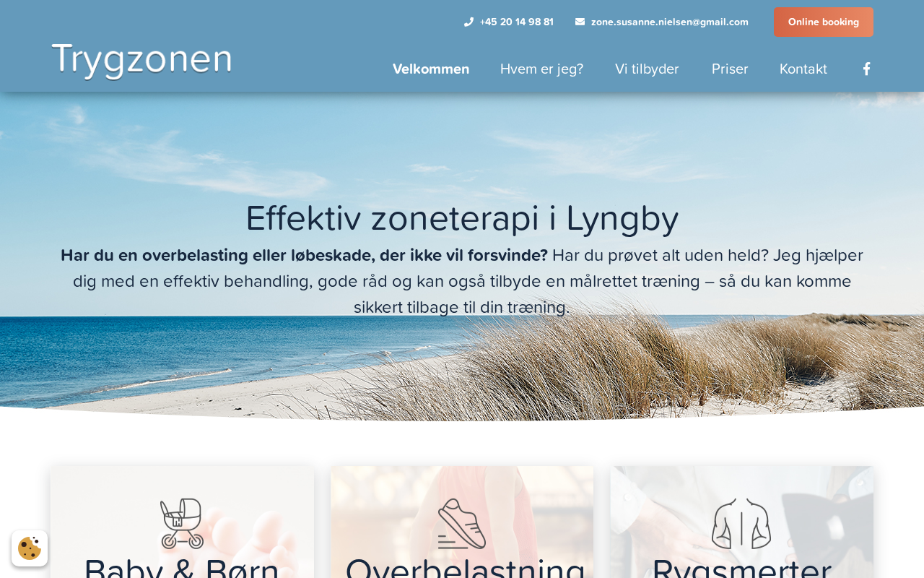Open the Overbelastning card

(x=462, y=522)
